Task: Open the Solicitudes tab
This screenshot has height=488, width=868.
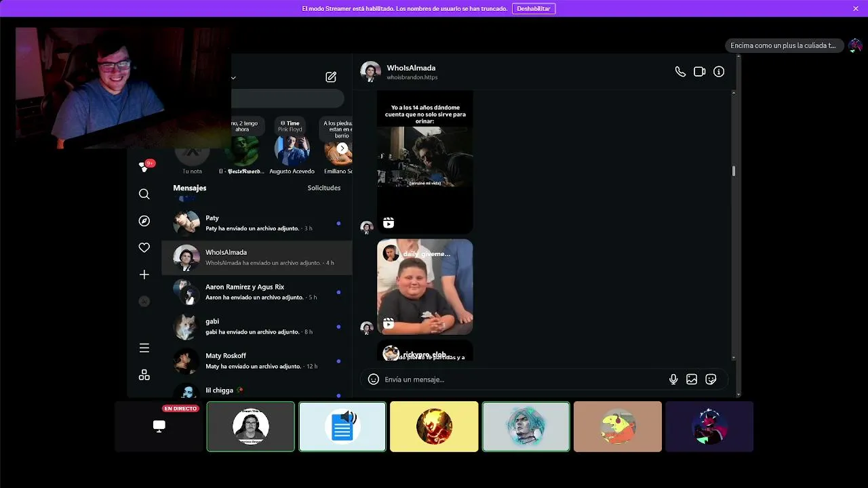Action: point(324,188)
